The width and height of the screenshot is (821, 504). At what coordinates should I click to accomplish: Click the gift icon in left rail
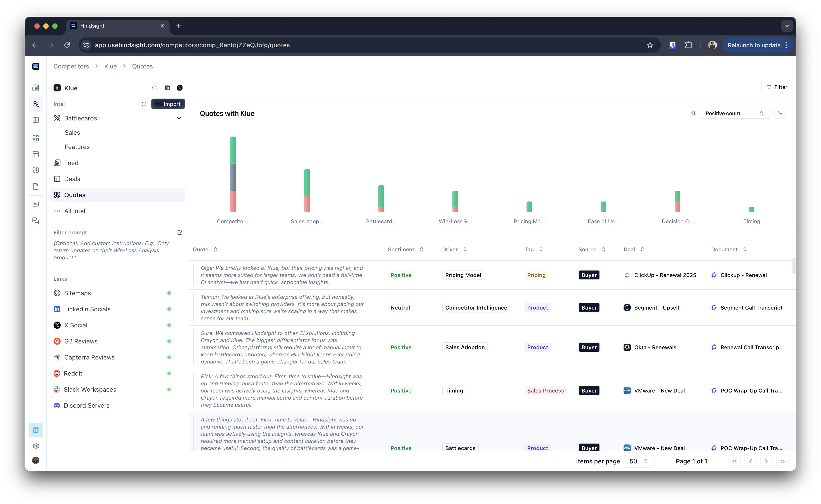tap(36, 430)
